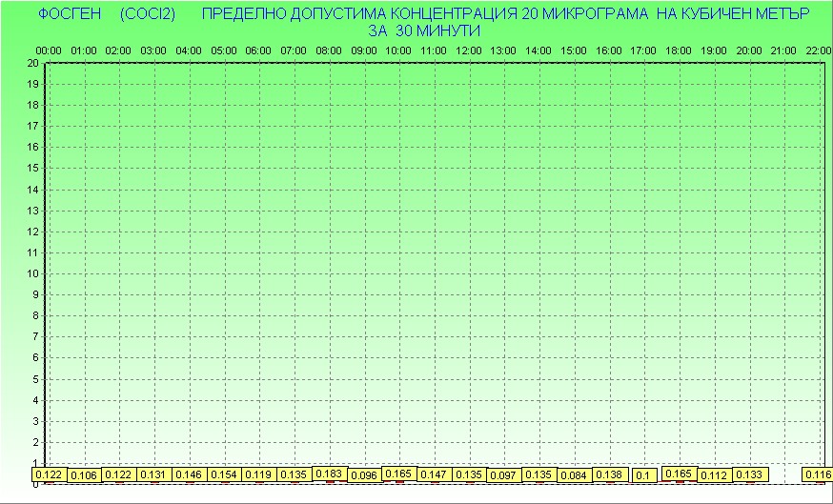Select the 12:00 time axis marker

468,50
